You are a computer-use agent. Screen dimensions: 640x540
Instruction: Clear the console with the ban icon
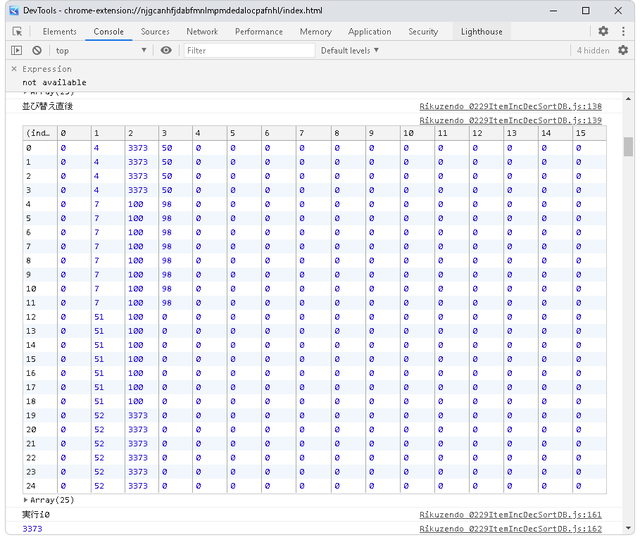37,50
